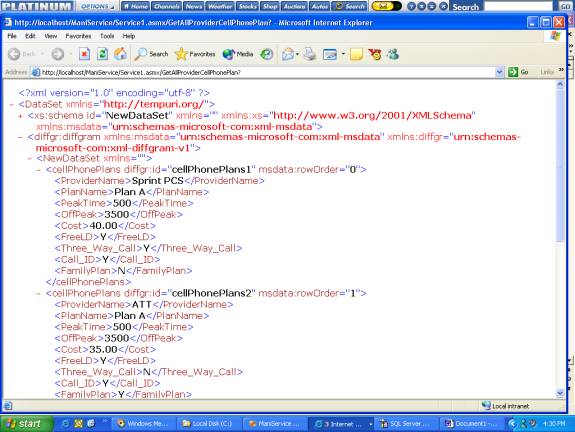575x432 pixels.
Task: Click Auctions in the Platinum toolbar
Action: click(x=294, y=6)
